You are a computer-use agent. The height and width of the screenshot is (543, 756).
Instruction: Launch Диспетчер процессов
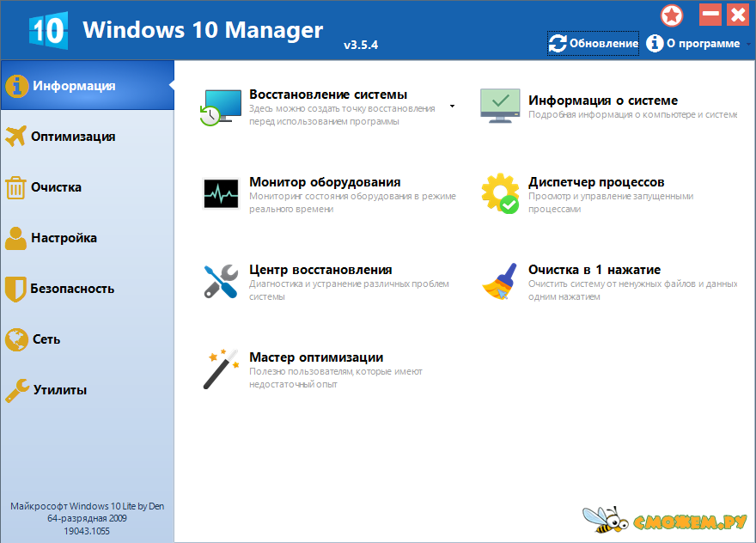click(x=596, y=182)
